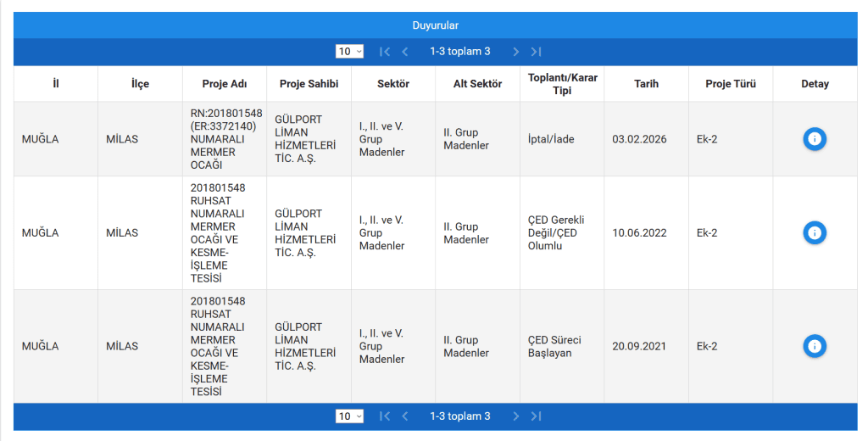The height and width of the screenshot is (441, 868).
Task: Select the ÇED Süreci Başlayan cell
Action: click(554, 346)
